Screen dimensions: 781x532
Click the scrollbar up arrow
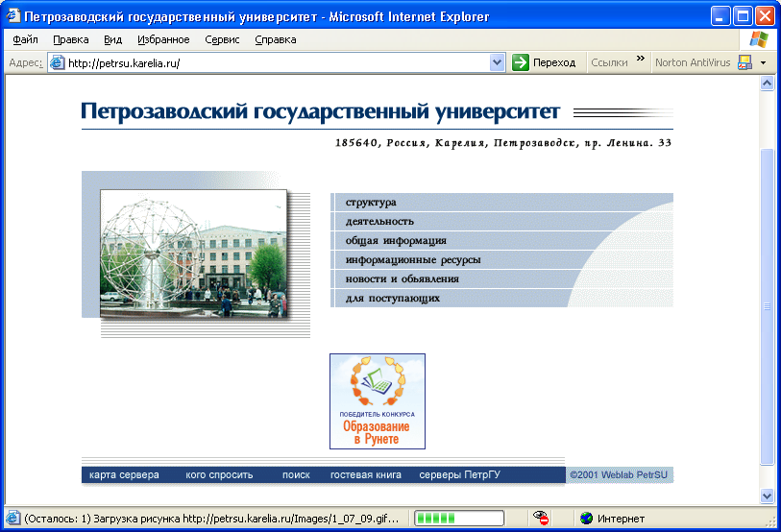tap(767, 83)
